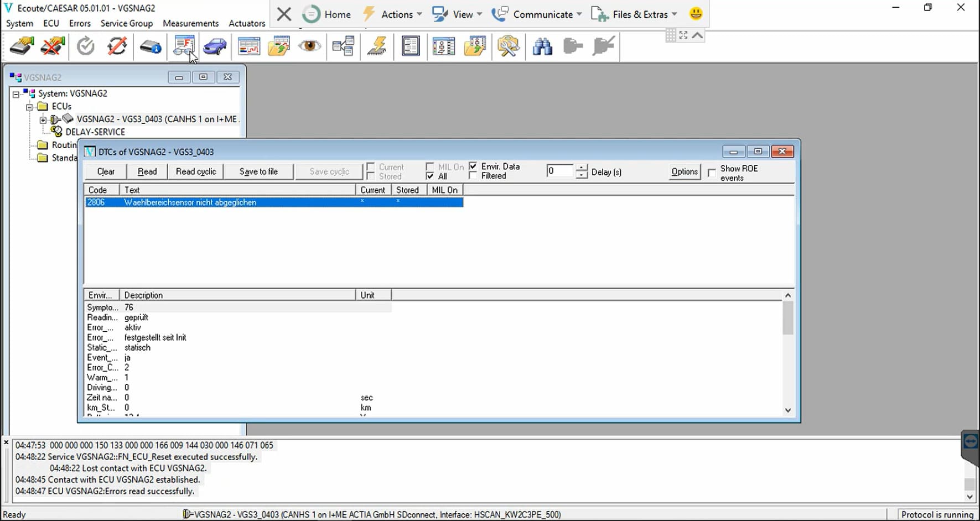
Task: Enable the Show ROE events checkbox
Action: click(712, 173)
